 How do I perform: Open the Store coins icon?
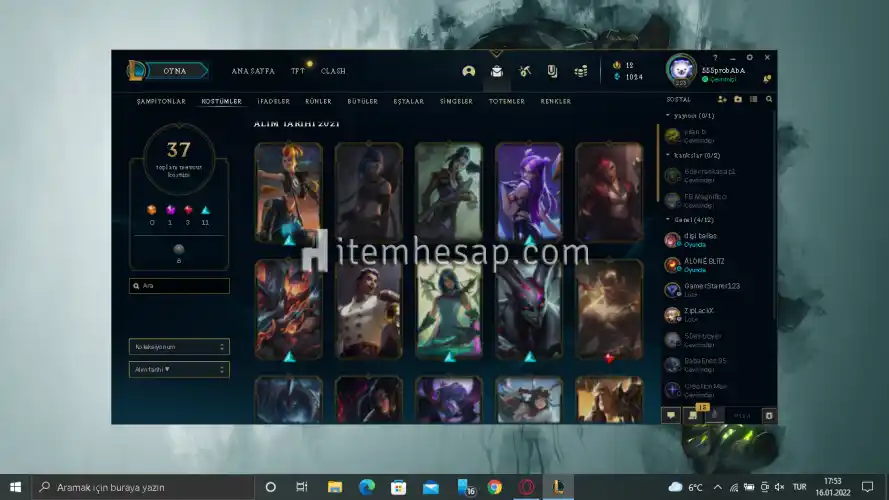pyautogui.click(x=580, y=71)
